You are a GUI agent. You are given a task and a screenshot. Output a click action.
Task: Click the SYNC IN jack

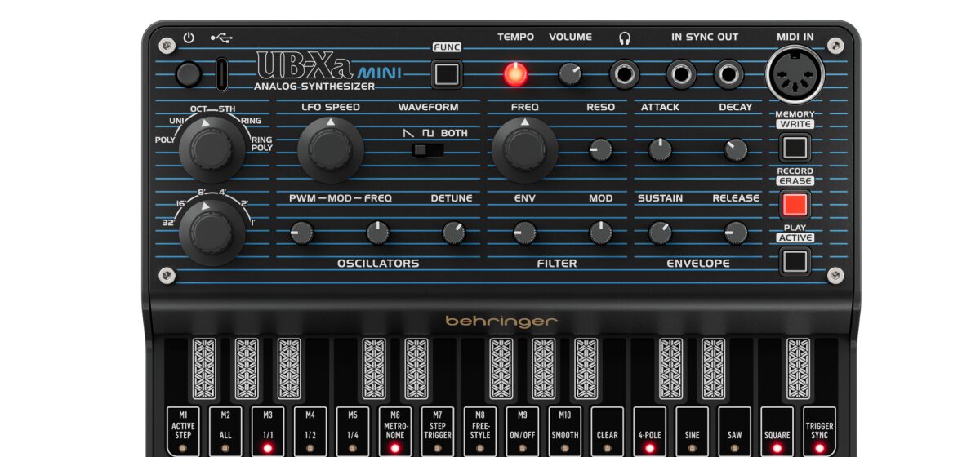coord(682,75)
